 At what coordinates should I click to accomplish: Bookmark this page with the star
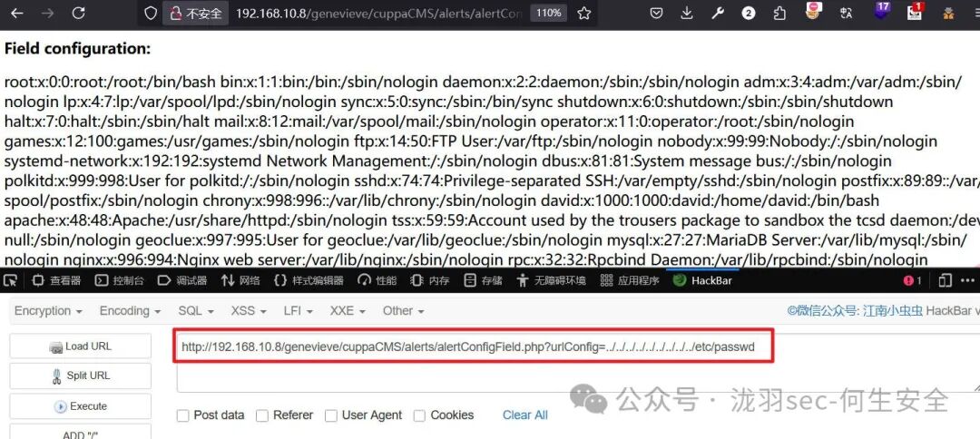[x=583, y=13]
